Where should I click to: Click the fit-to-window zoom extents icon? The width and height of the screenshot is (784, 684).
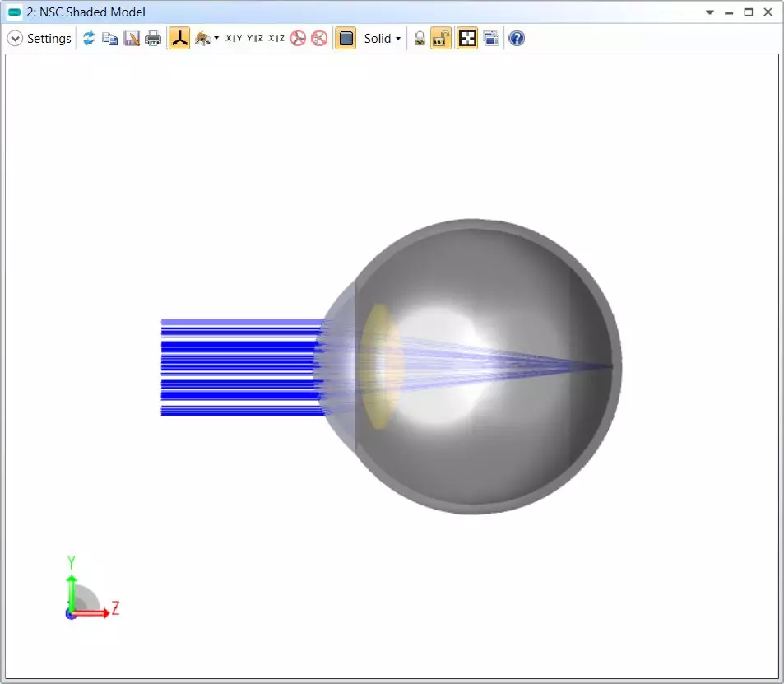[x=467, y=39]
